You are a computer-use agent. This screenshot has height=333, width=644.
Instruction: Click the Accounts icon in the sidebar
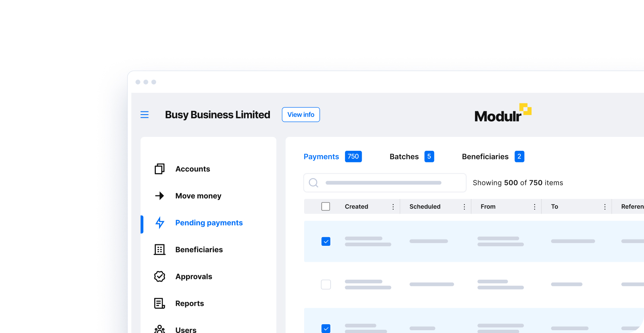pyautogui.click(x=159, y=169)
